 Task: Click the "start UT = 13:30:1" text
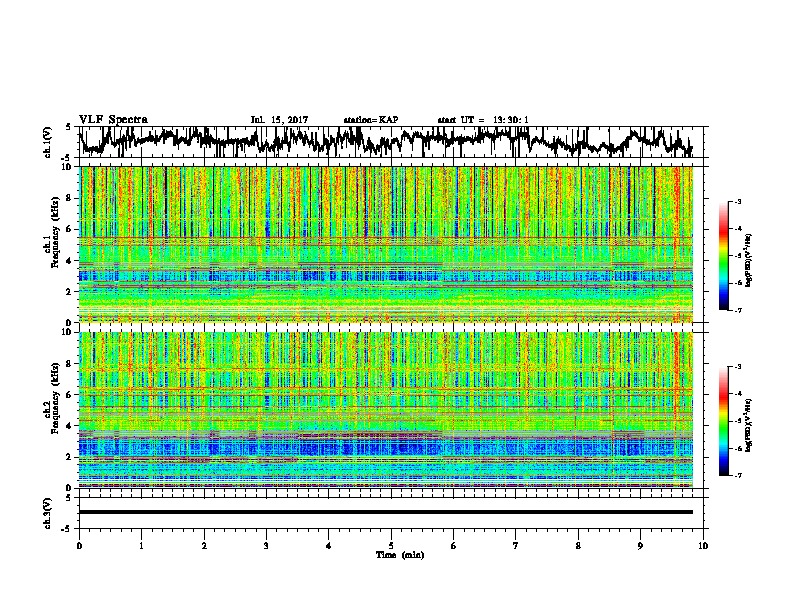tap(483, 120)
